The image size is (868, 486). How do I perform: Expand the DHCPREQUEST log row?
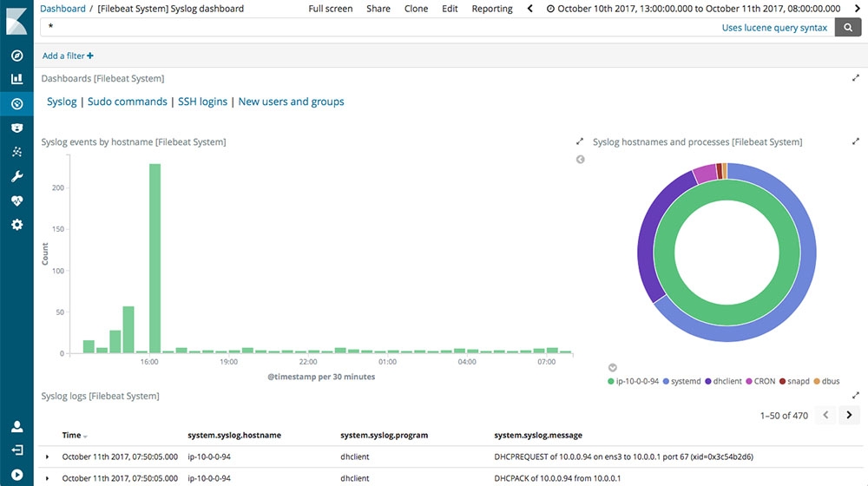(x=47, y=456)
